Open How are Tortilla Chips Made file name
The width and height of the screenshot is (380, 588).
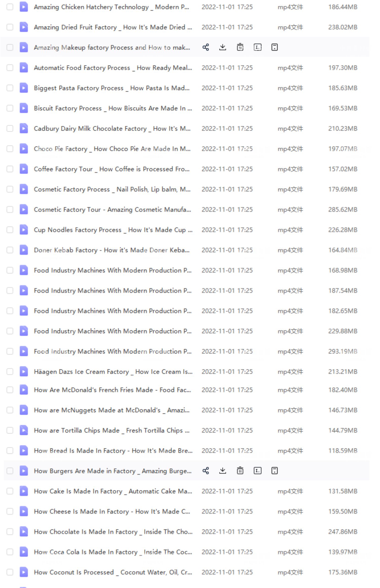[112, 430]
